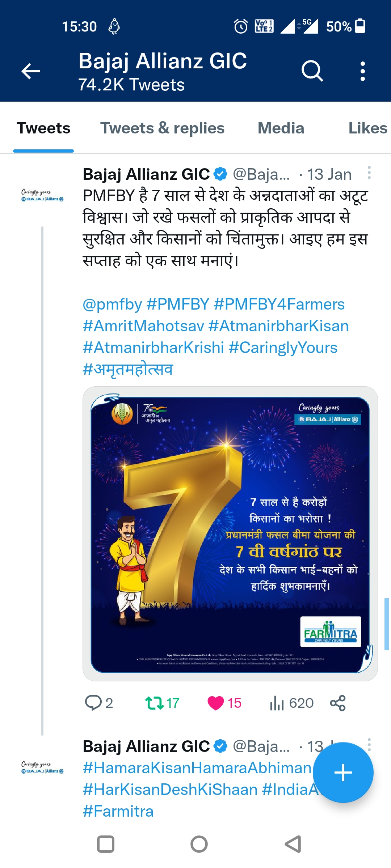Open options for the PMFBY tweet

tap(369, 173)
